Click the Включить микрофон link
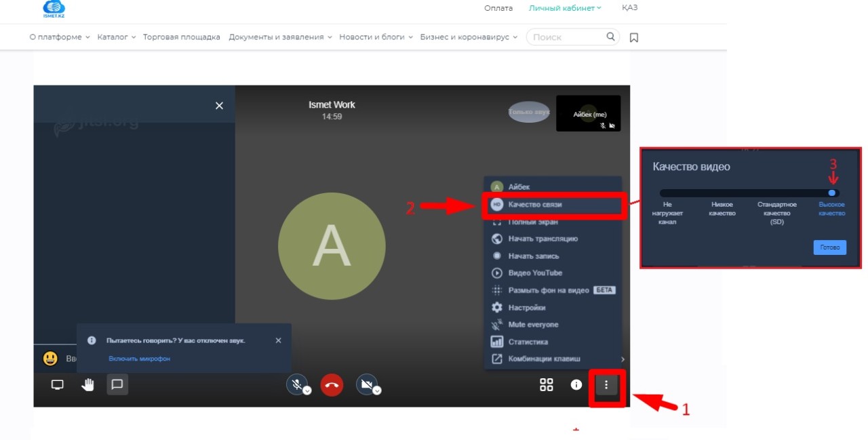 [139, 359]
